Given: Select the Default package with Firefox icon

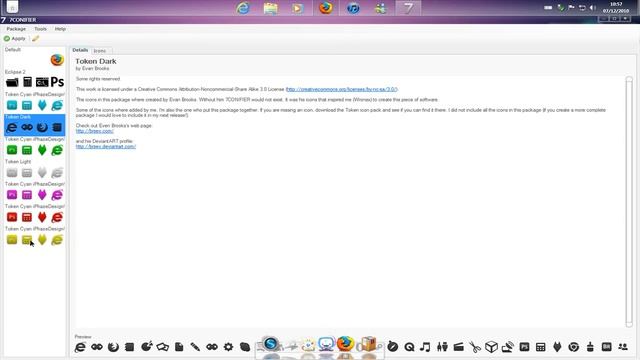Looking at the screenshot, I should coord(34,57).
